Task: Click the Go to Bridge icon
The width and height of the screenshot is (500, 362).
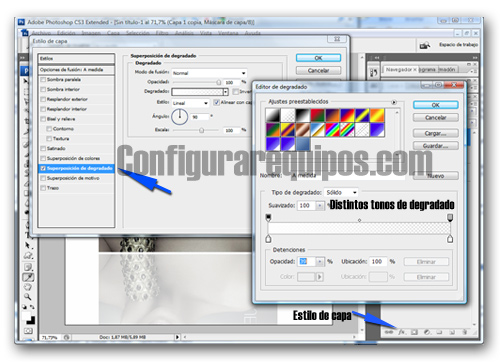Action: (x=425, y=45)
